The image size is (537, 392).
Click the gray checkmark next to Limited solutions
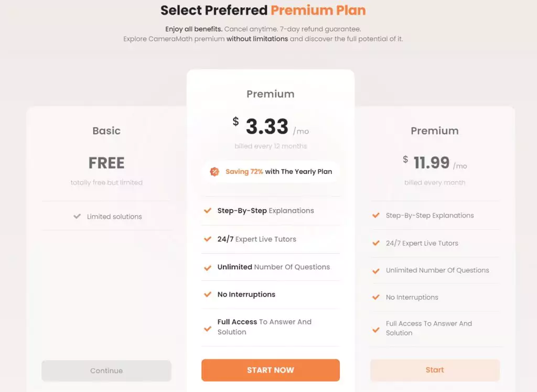[x=77, y=216]
